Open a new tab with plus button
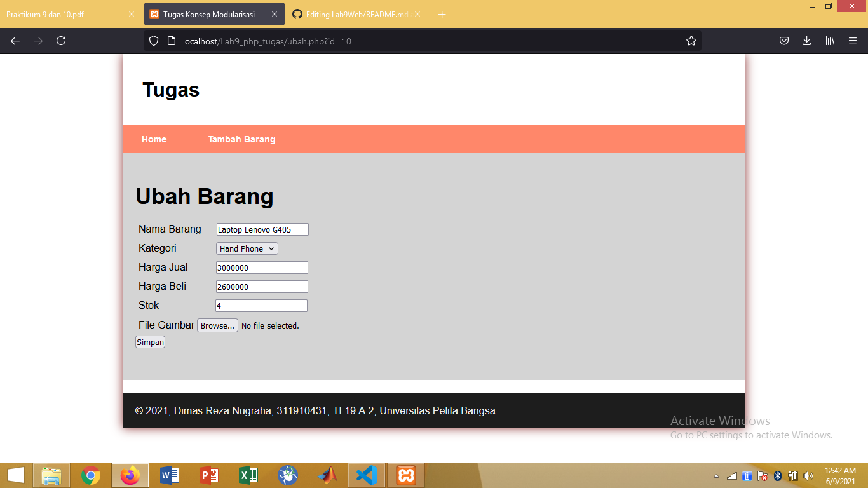Image resolution: width=868 pixels, height=488 pixels. 442,14
